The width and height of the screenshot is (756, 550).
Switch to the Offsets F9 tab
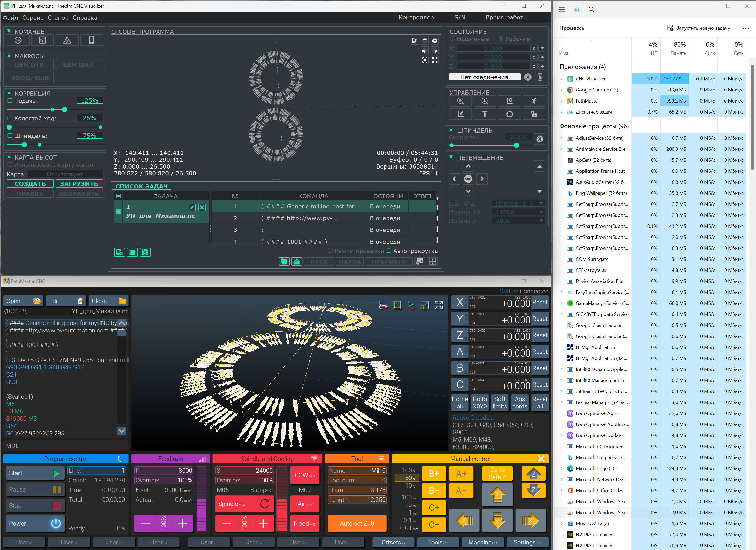(393, 542)
